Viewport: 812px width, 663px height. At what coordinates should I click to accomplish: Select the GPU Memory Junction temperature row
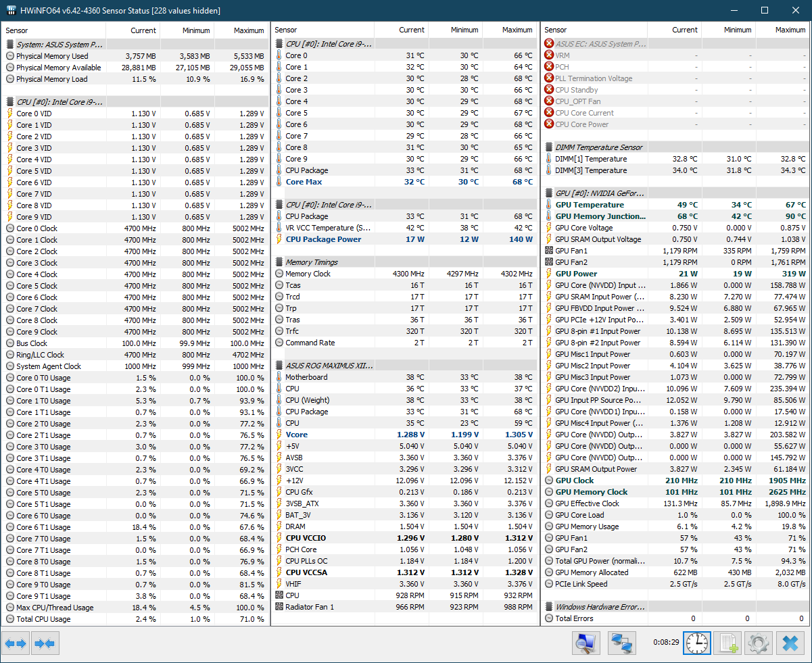(675, 216)
